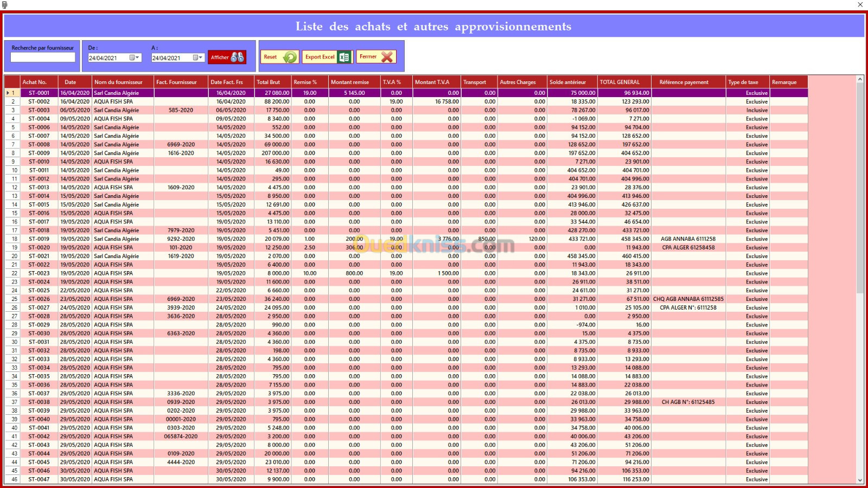Focus the Recherche par fournisseur search field
868x488 pixels.
[x=43, y=57]
